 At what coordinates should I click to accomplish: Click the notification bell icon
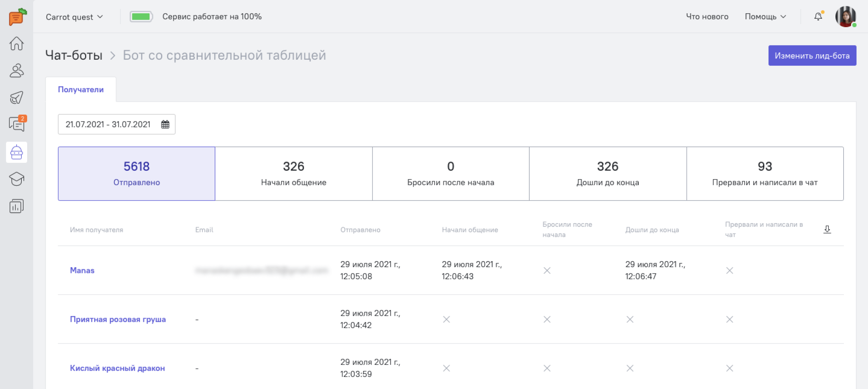818,16
